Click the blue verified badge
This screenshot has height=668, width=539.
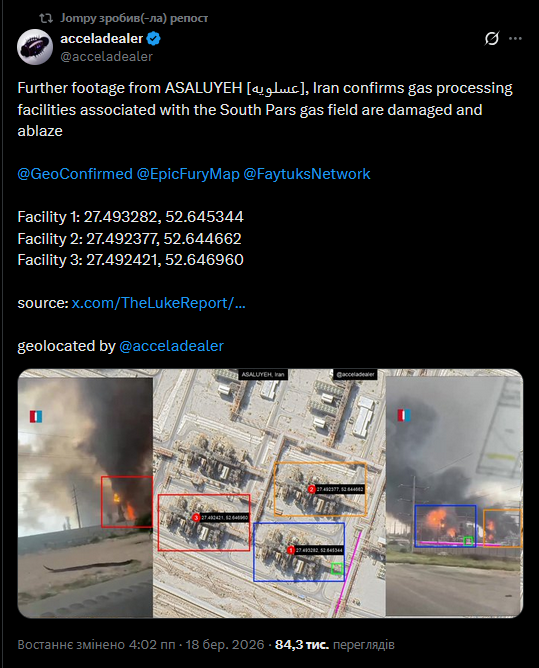click(x=154, y=38)
